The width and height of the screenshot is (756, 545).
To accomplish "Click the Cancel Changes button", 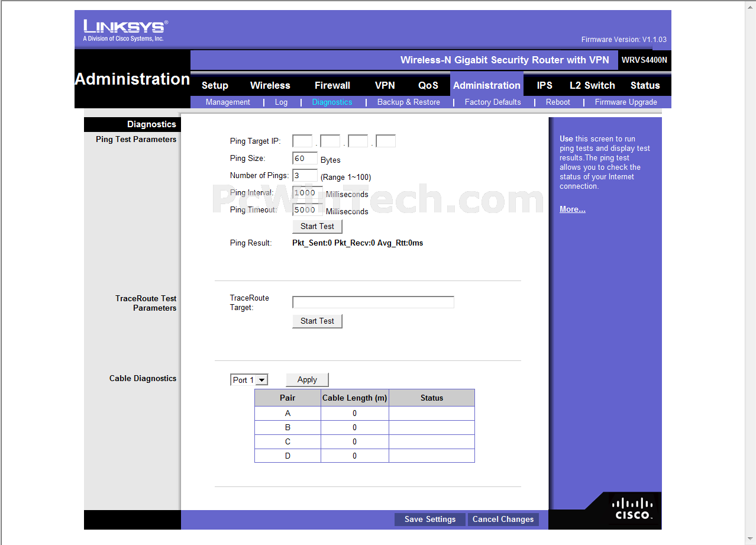I will [x=503, y=520].
